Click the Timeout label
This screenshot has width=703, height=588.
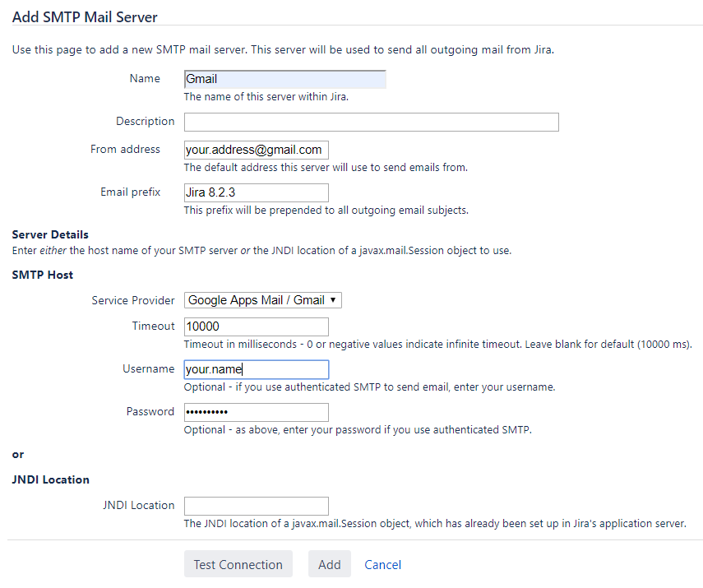pos(153,326)
